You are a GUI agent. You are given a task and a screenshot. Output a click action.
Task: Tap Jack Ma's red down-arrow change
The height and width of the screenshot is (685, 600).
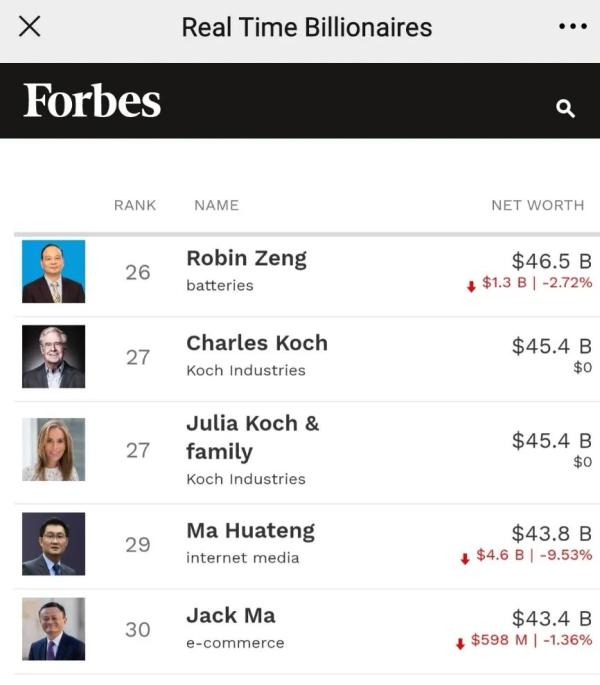(x=460, y=642)
